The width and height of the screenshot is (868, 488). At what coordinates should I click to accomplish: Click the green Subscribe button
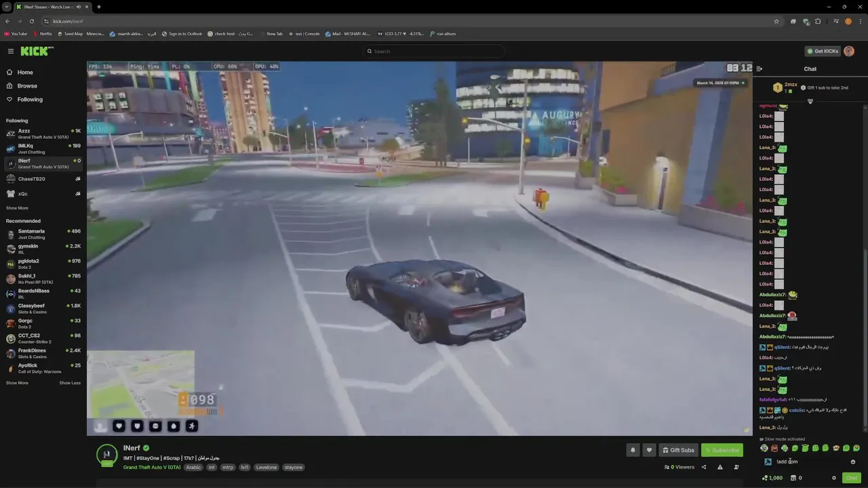(x=722, y=450)
